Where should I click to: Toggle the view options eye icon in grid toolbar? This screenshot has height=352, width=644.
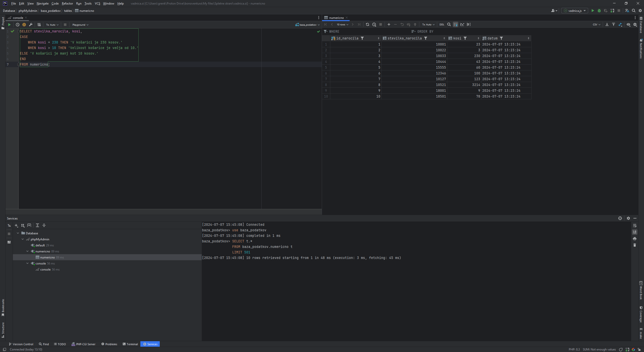628,24
